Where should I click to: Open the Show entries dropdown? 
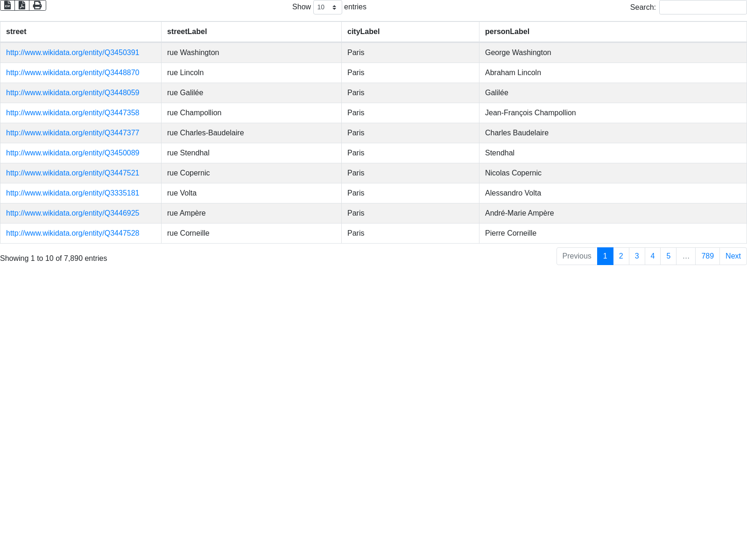(x=327, y=7)
